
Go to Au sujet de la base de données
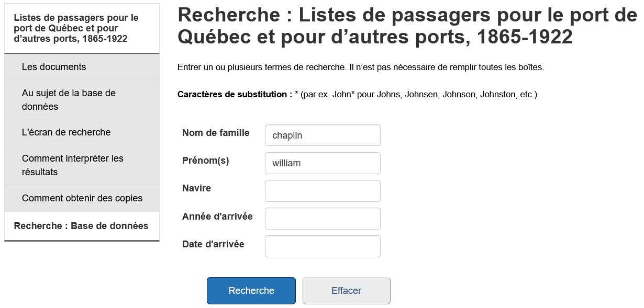(x=69, y=100)
